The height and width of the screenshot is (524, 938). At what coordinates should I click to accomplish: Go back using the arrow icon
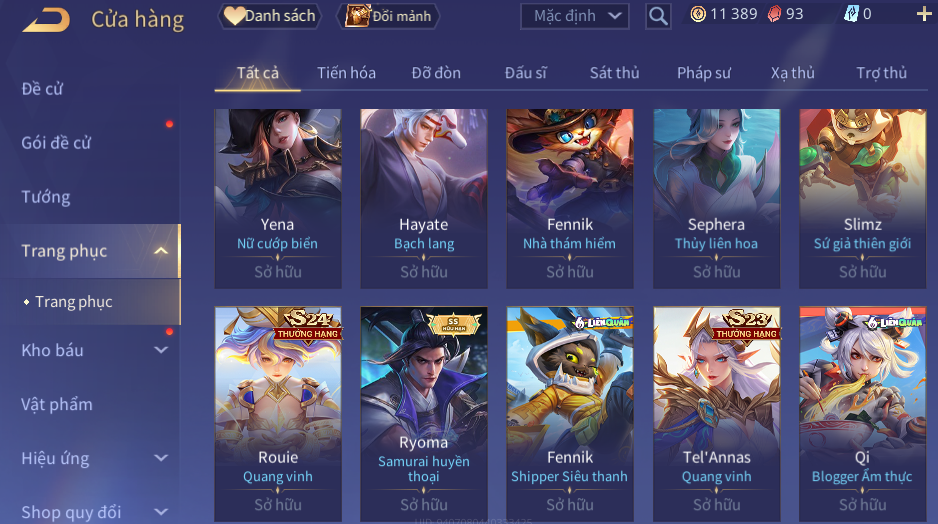[47, 19]
